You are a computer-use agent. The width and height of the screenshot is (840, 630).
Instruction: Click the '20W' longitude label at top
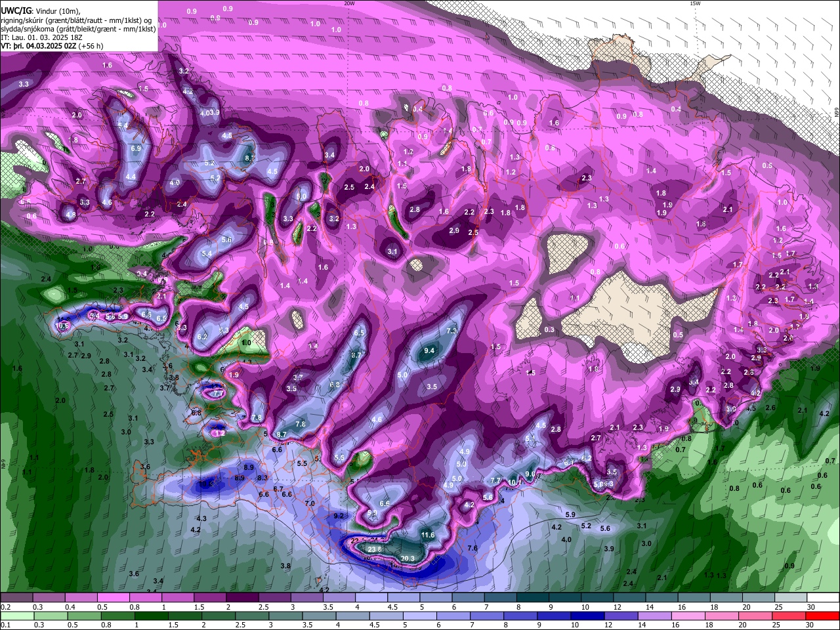350,3
